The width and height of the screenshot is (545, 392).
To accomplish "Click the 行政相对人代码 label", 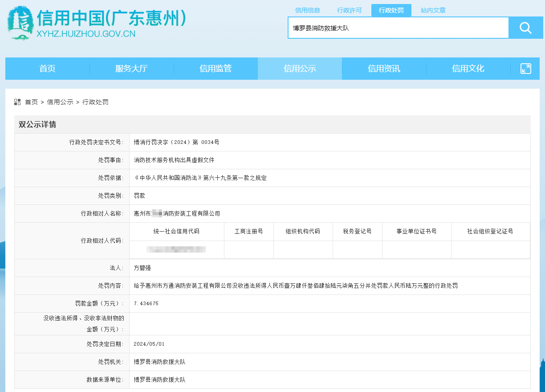I will click(102, 241).
